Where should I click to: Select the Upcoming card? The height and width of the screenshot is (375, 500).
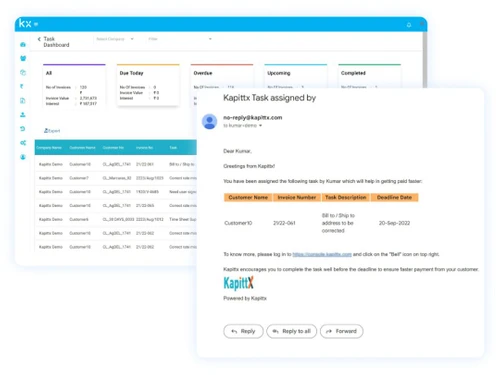[295, 76]
